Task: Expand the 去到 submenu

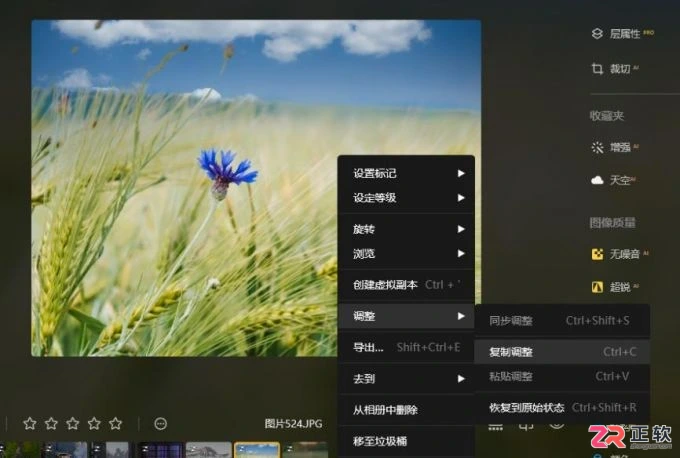Action: pos(406,379)
